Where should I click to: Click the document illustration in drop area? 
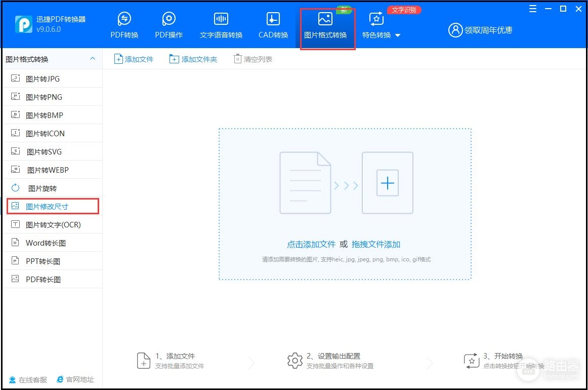[305, 183]
